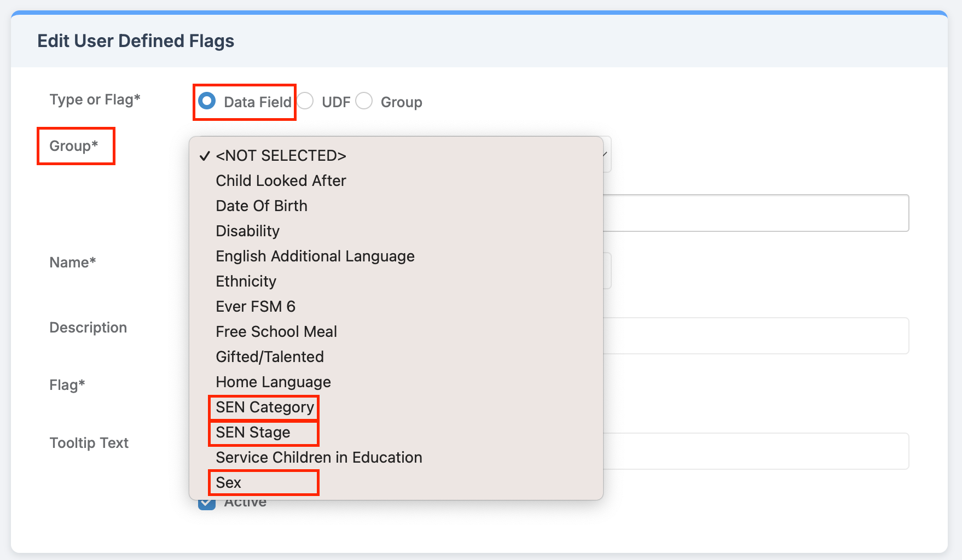
Task: Select SEN Category in the dropdown
Action: pos(396,407)
